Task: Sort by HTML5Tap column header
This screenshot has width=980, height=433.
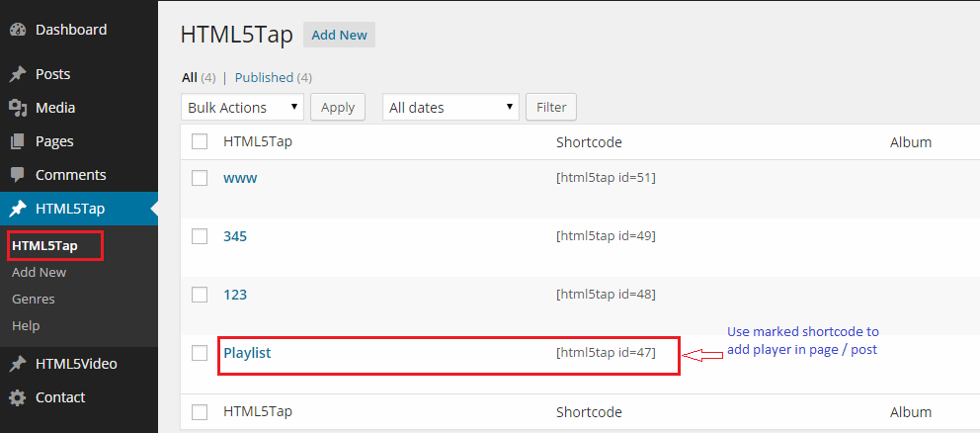Action: [258, 142]
